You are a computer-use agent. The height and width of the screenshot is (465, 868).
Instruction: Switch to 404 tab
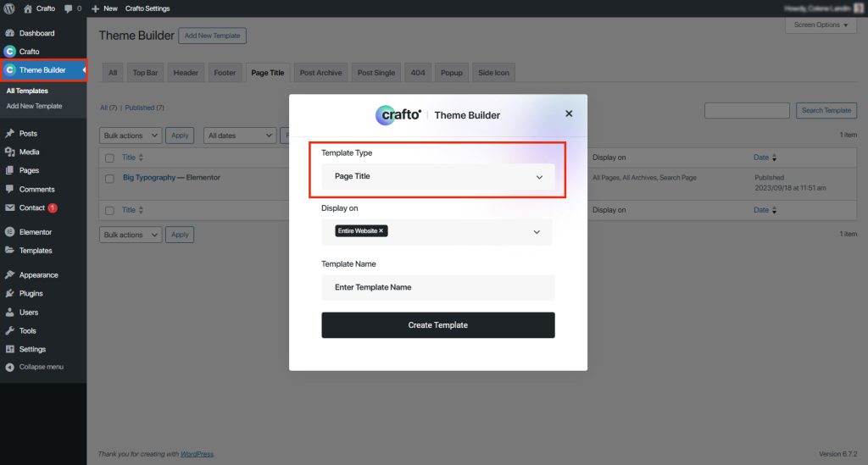(418, 73)
